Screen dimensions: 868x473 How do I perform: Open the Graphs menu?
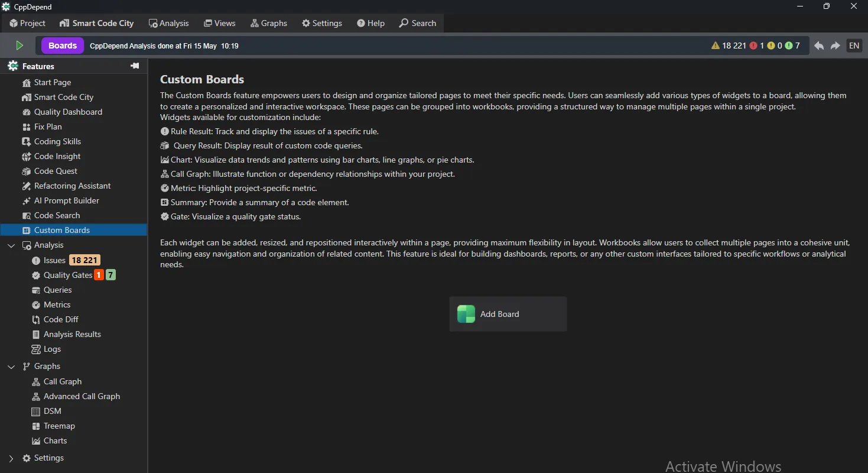[x=269, y=23]
